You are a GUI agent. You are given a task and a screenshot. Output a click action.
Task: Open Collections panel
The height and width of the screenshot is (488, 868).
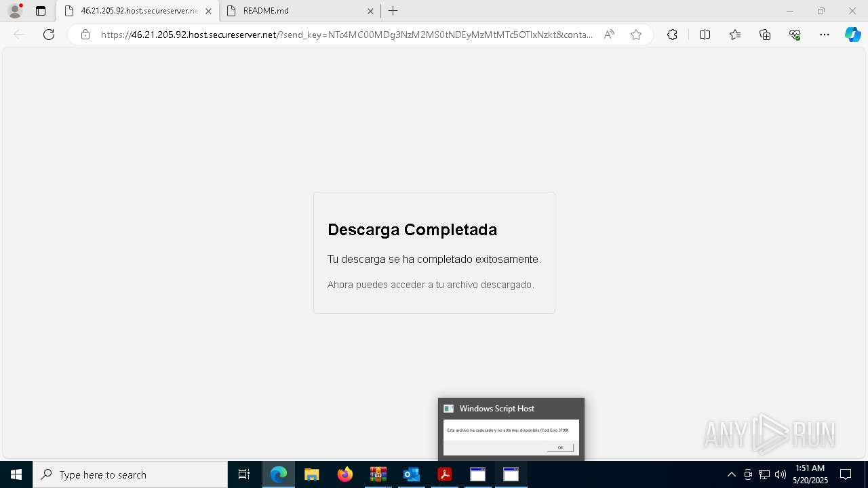(765, 35)
